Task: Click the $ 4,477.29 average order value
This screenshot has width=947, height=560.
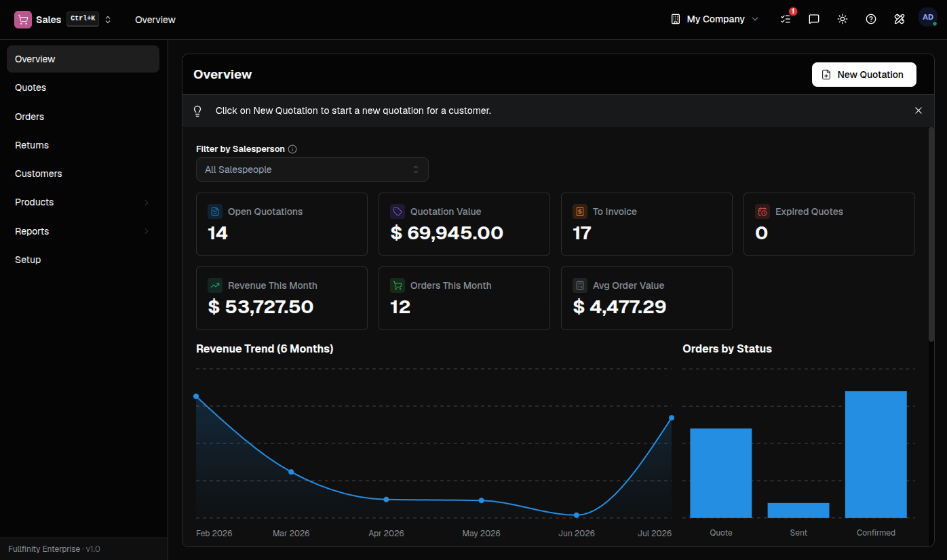Action: point(620,307)
